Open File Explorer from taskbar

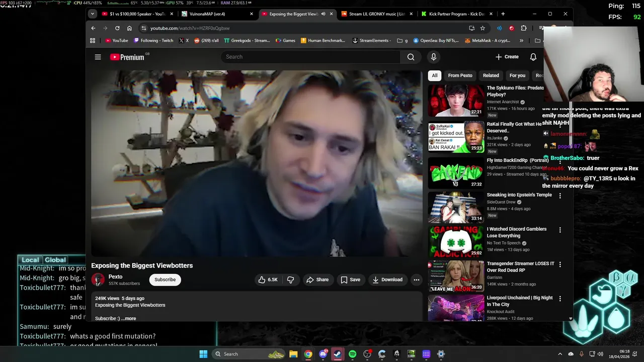click(293, 354)
